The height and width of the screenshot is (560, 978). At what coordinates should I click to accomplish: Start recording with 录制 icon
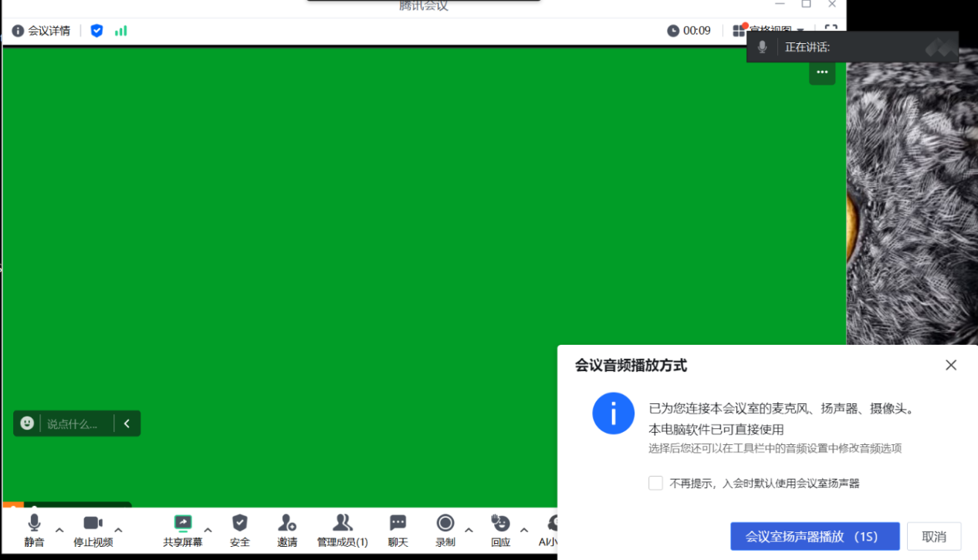[x=445, y=530]
